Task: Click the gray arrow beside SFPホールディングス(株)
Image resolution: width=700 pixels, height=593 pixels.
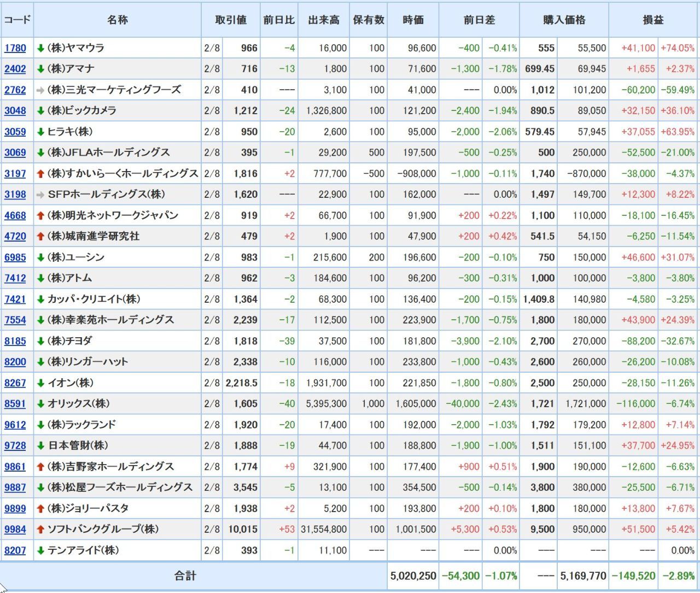Action: 40,195
